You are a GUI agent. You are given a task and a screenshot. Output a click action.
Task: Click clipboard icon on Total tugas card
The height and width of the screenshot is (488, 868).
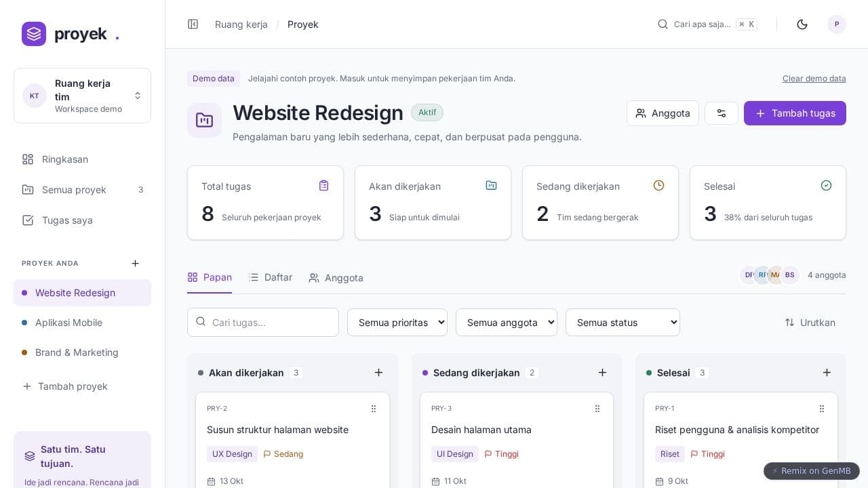tap(323, 186)
